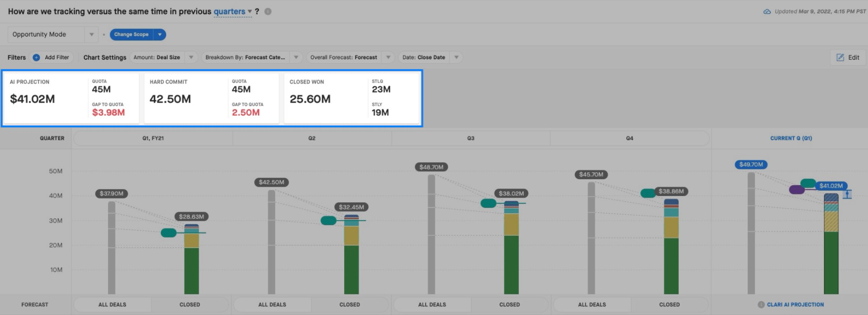Click the AI Projection $41.02M value

(33, 99)
